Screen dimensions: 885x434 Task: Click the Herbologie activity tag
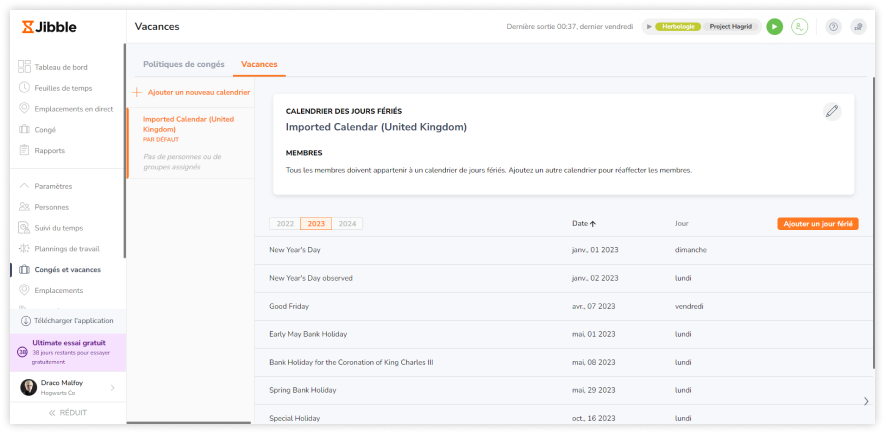pyautogui.click(x=678, y=27)
